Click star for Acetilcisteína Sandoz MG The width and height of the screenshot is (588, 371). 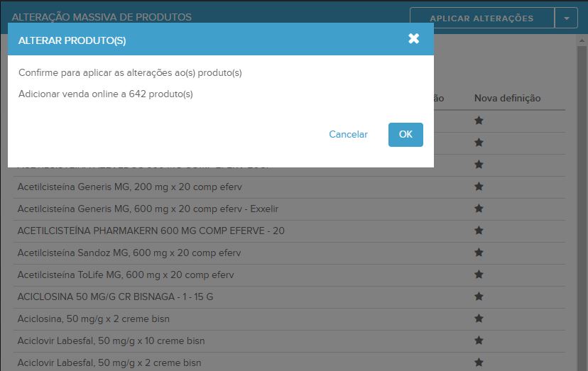coord(479,253)
